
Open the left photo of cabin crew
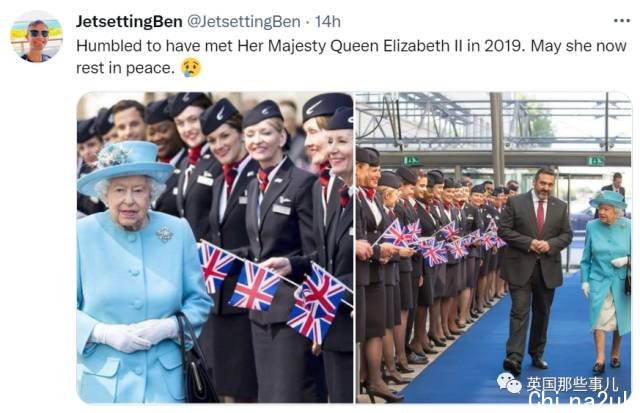(215, 248)
